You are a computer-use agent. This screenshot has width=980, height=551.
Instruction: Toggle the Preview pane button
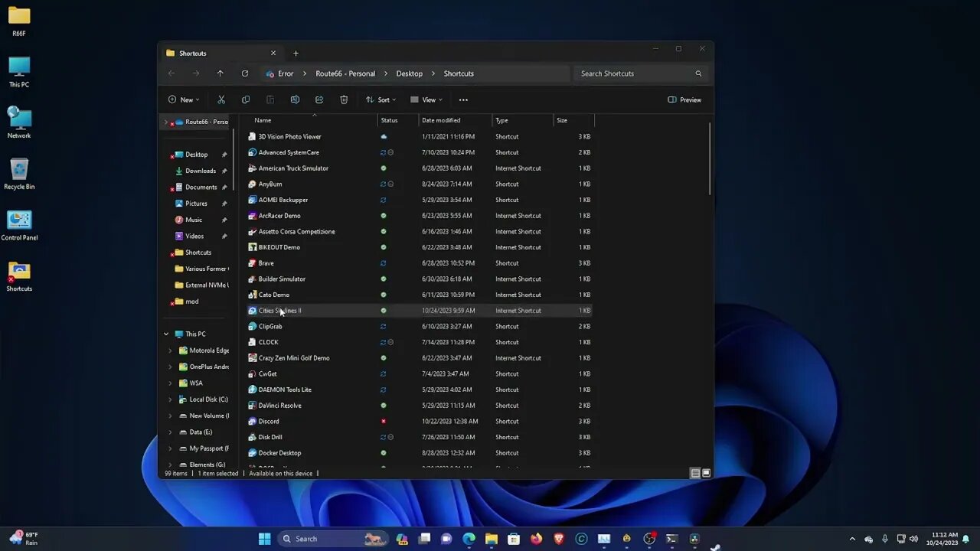pyautogui.click(x=684, y=99)
